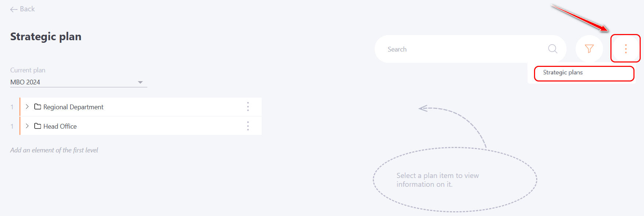
Task: Click the 'Select a plan item' hint text
Action: click(x=437, y=180)
